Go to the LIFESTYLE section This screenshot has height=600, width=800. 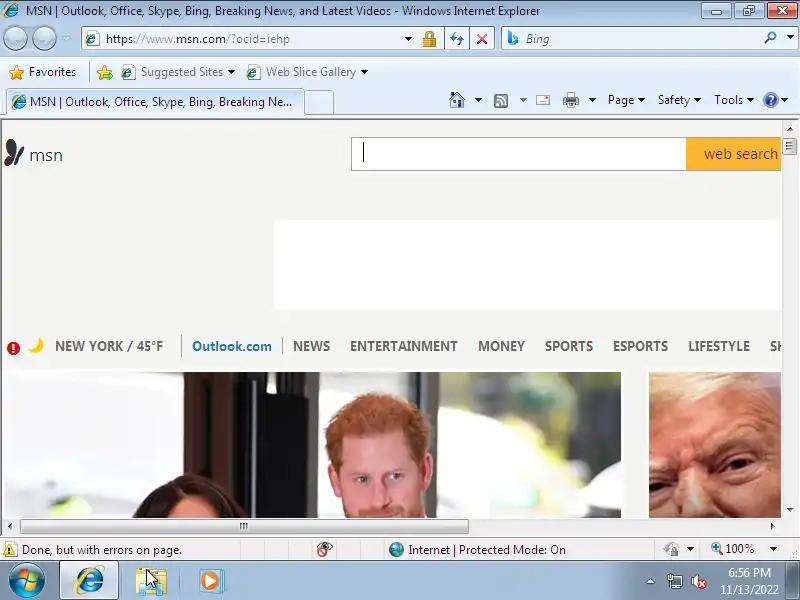point(719,346)
